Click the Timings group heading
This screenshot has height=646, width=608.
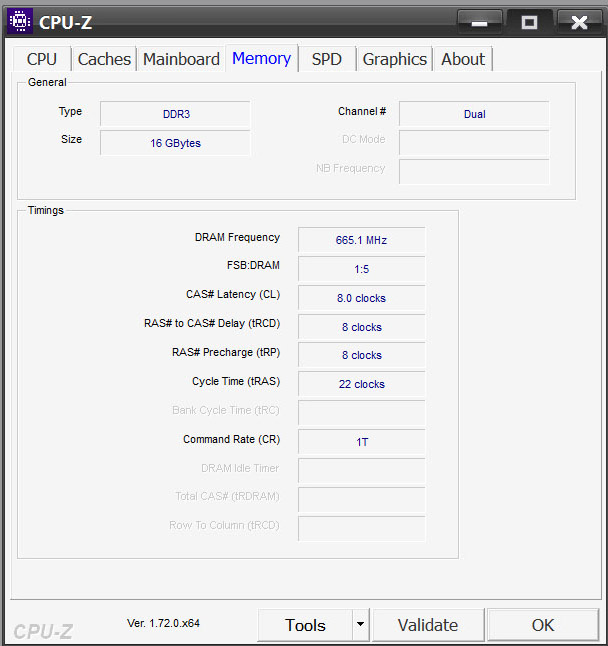coord(46,211)
